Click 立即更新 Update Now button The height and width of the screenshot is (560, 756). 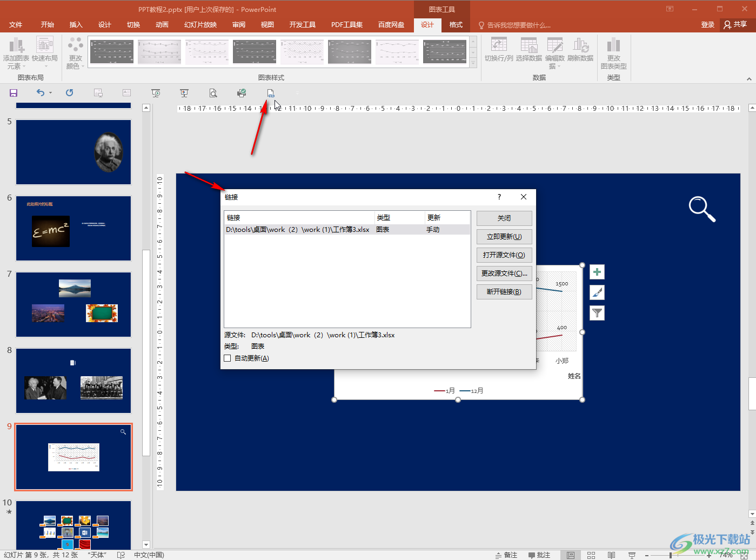click(504, 237)
